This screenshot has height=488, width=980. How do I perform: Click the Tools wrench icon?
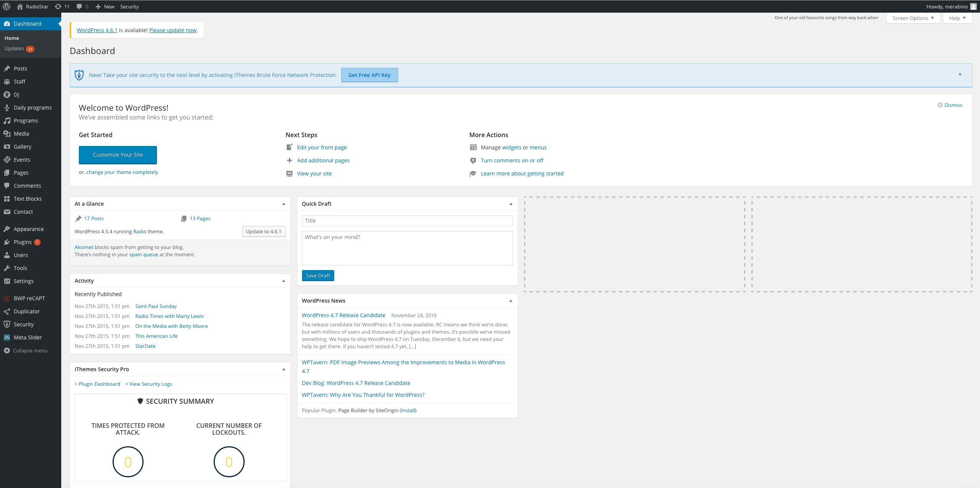click(x=7, y=268)
